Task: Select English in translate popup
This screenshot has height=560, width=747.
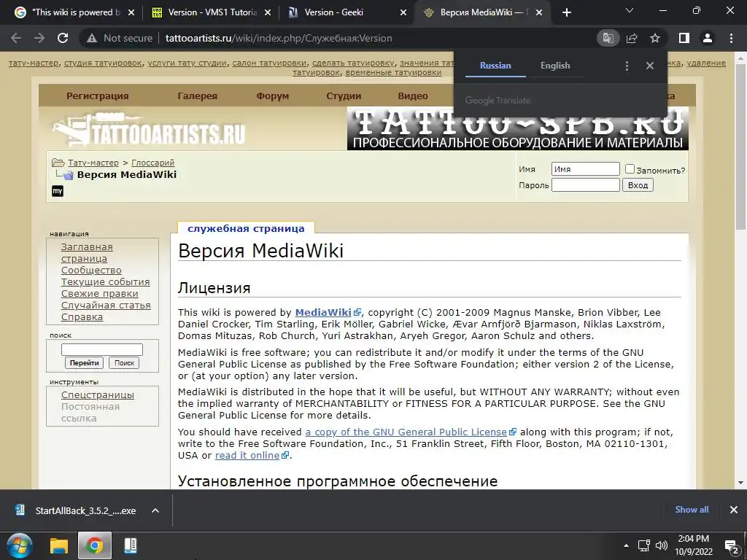Action: 555,66
